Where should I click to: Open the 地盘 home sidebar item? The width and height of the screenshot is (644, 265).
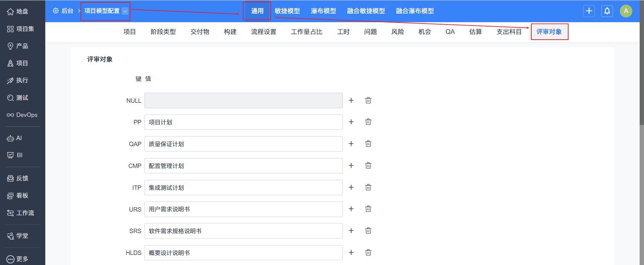[x=17, y=11]
